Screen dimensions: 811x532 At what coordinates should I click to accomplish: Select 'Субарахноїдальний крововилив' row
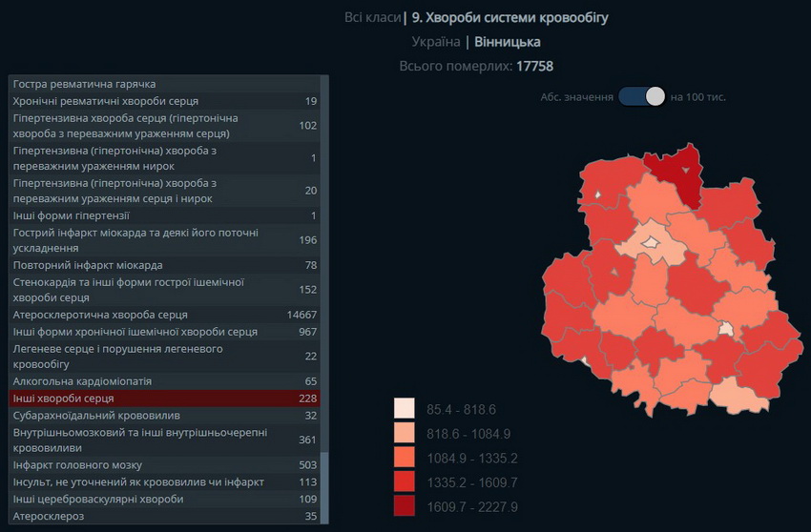164,416
